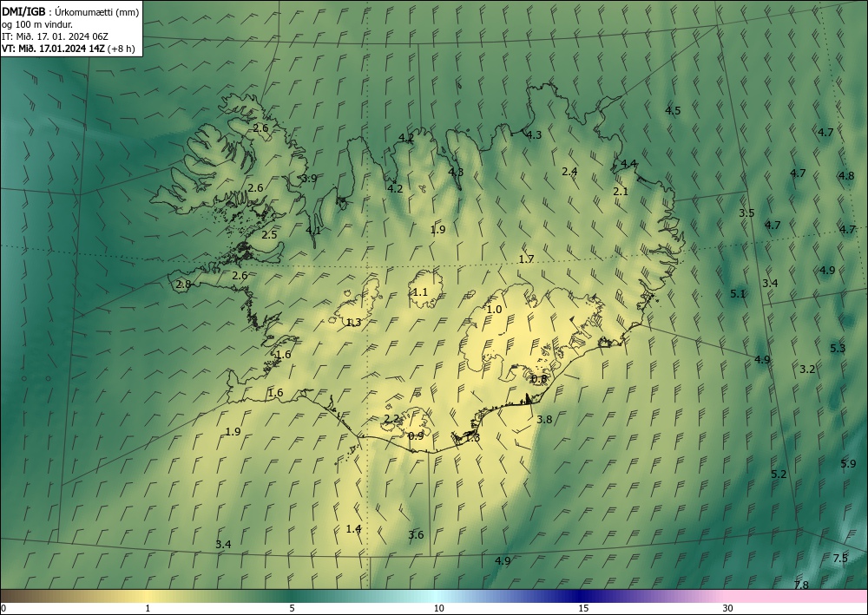
Task: Click the colour scale label 30
Action: [x=728, y=608]
